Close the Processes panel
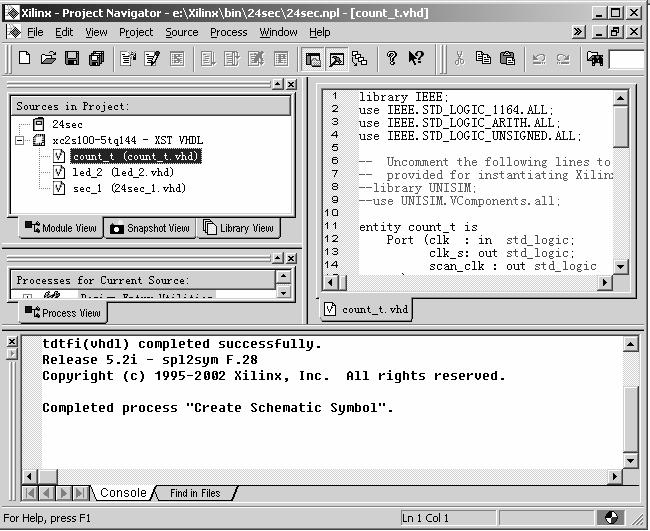650x531 pixels. pyautogui.click(x=291, y=259)
